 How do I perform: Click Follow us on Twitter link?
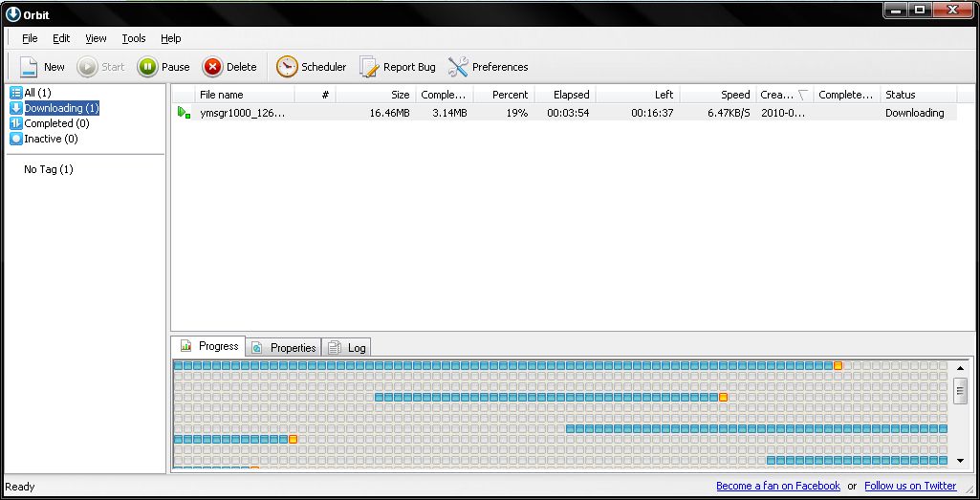coord(910,486)
